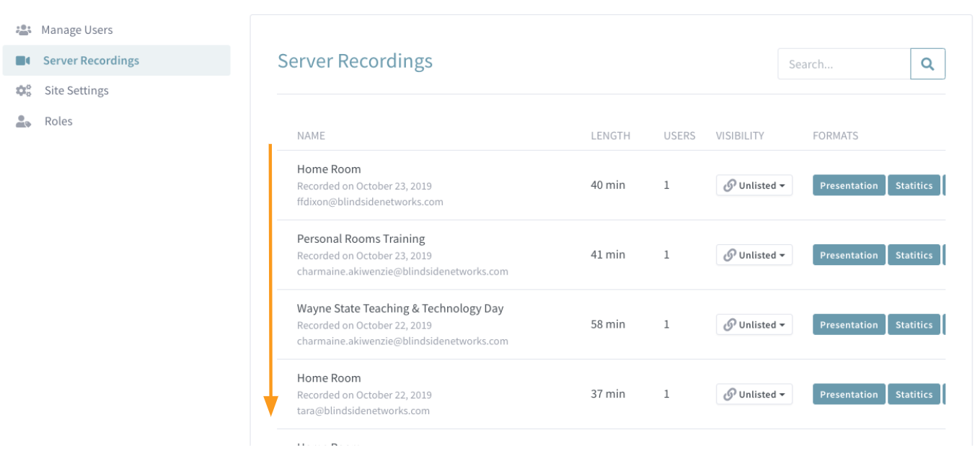Click the Site Settings gears icon
The width and height of the screenshot is (980, 456).
coord(23,91)
